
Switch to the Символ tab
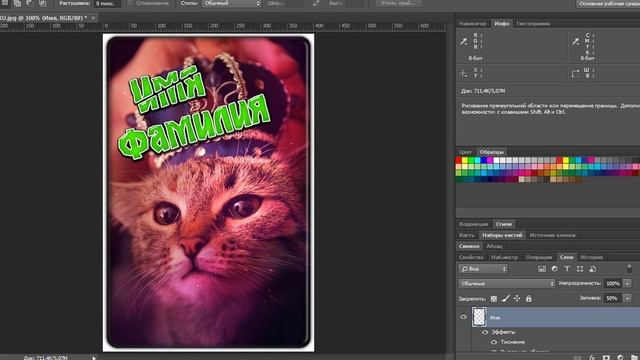coord(469,246)
